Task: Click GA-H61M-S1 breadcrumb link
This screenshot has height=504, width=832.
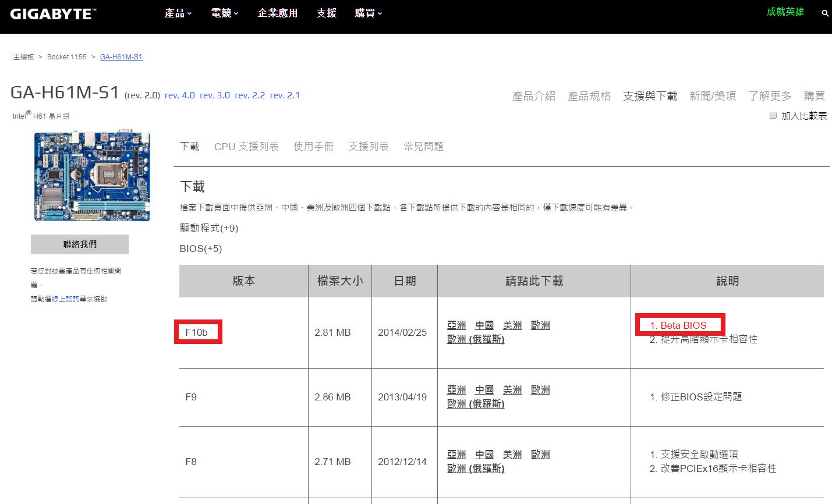Action: tap(121, 57)
